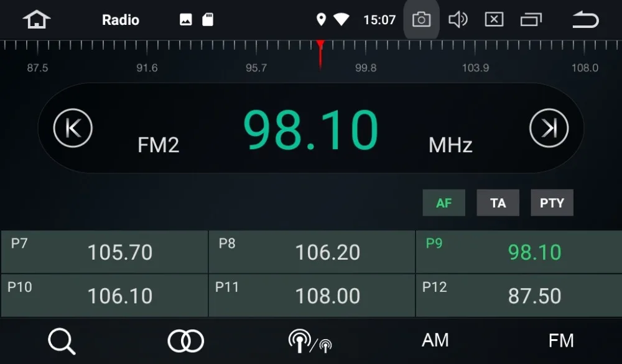Open the gallery image icon in status bar

[x=185, y=19]
